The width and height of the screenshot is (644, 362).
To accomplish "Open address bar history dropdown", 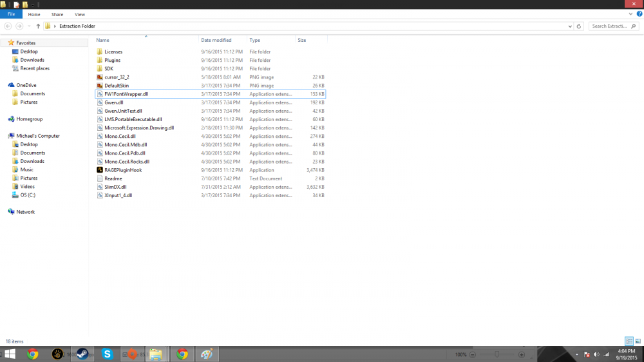I will coord(570,26).
